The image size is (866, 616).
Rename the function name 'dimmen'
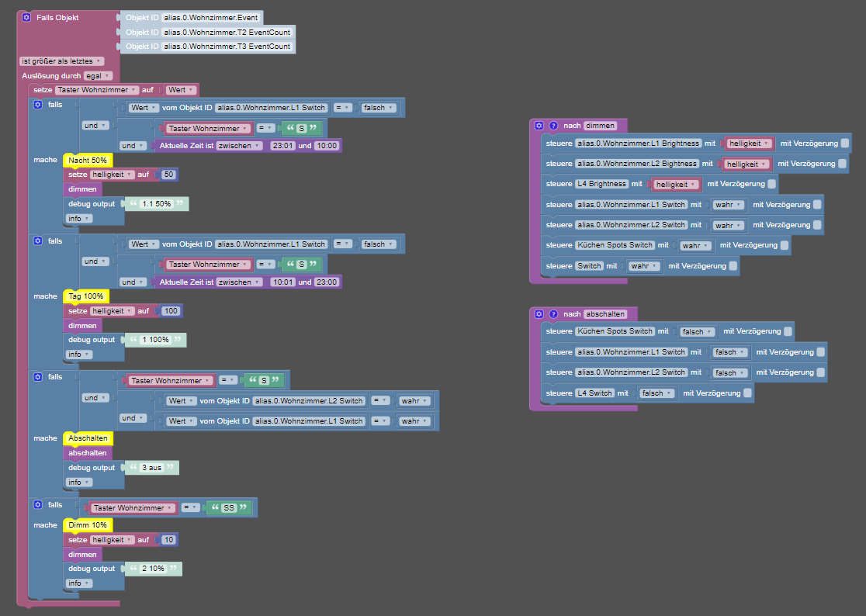[601, 126]
